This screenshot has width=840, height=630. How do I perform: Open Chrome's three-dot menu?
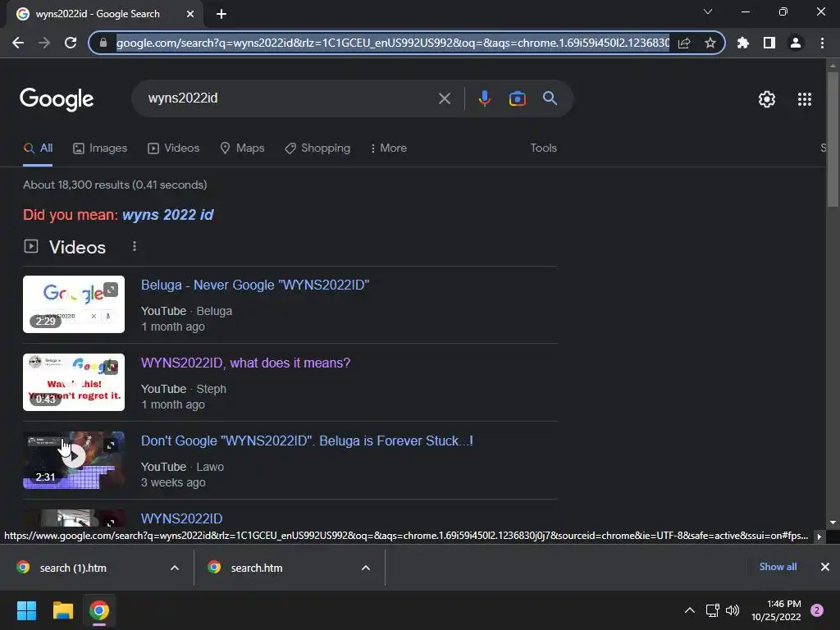pyautogui.click(x=822, y=43)
